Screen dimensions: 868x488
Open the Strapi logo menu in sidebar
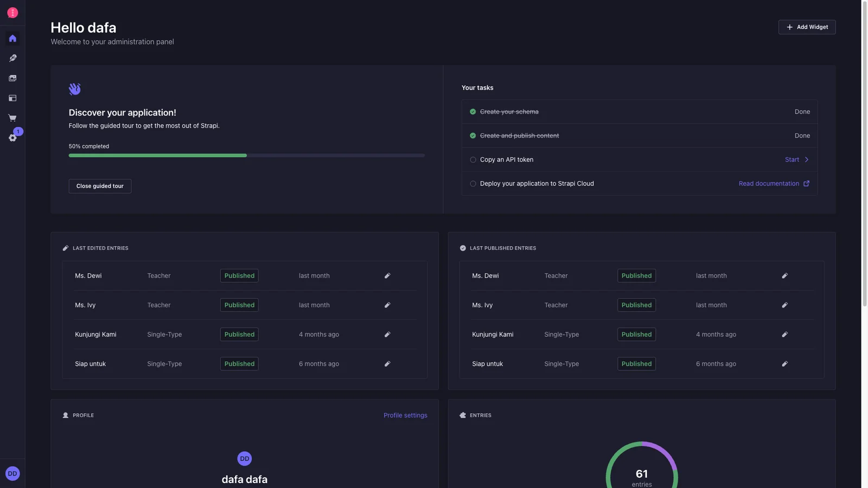click(12, 12)
